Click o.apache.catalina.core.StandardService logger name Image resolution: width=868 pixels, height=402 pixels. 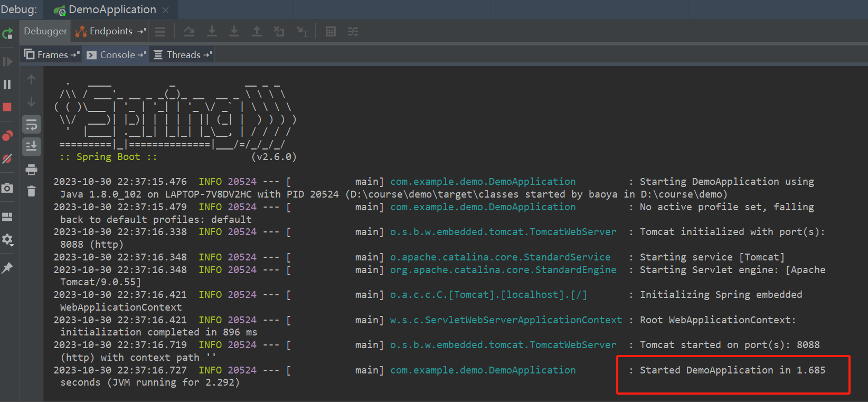click(501, 257)
